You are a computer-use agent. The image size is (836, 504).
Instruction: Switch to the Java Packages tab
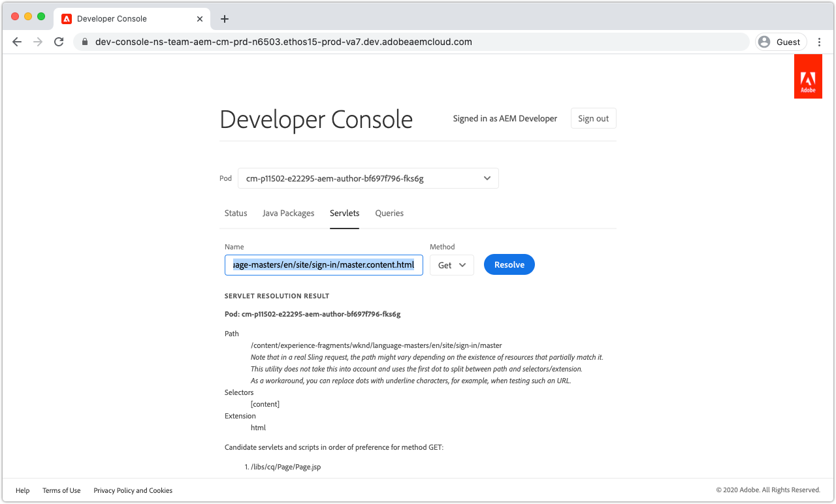click(x=289, y=213)
